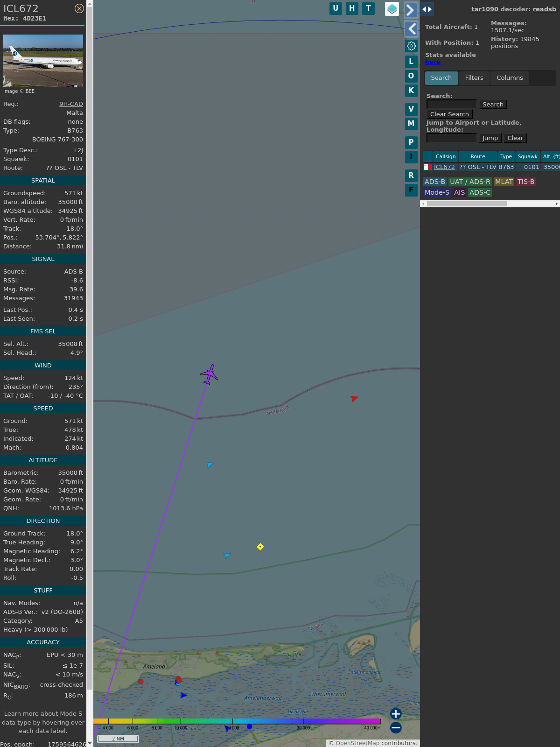Toggle the Mode-S source filter

click(437, 192)
